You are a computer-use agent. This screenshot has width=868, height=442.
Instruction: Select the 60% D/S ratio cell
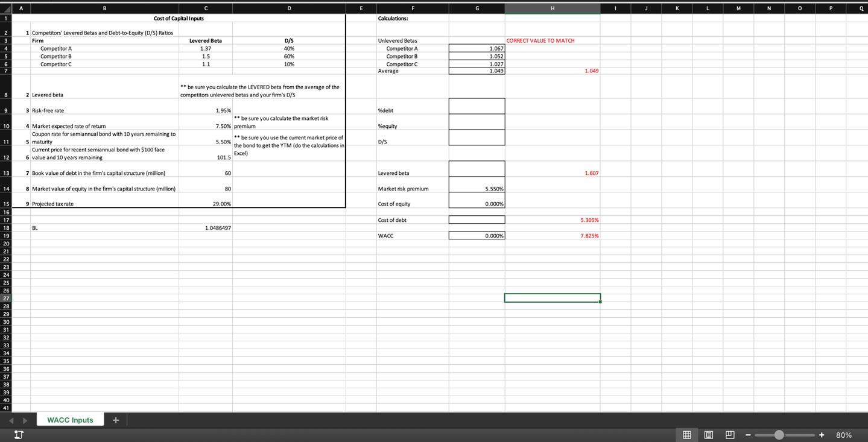click(x=289, y=56)
